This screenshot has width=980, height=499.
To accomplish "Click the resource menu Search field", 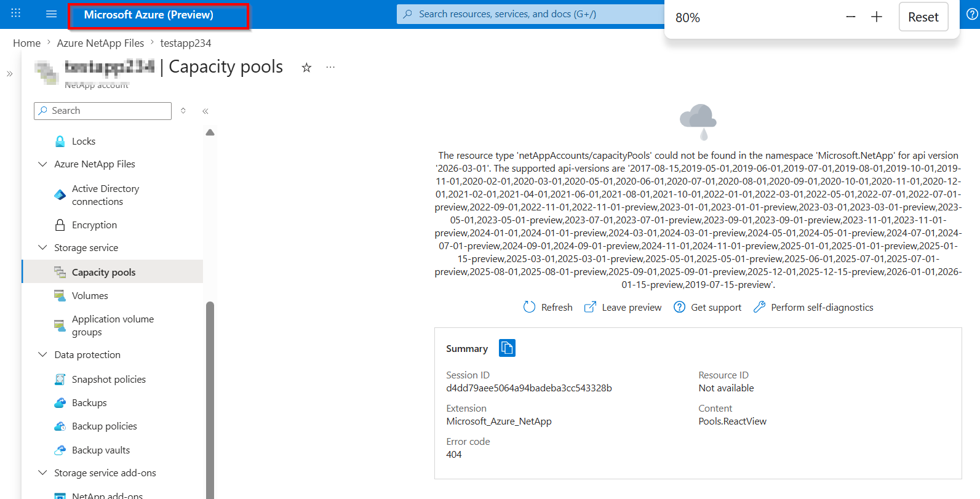I will [x=103, y=111].
